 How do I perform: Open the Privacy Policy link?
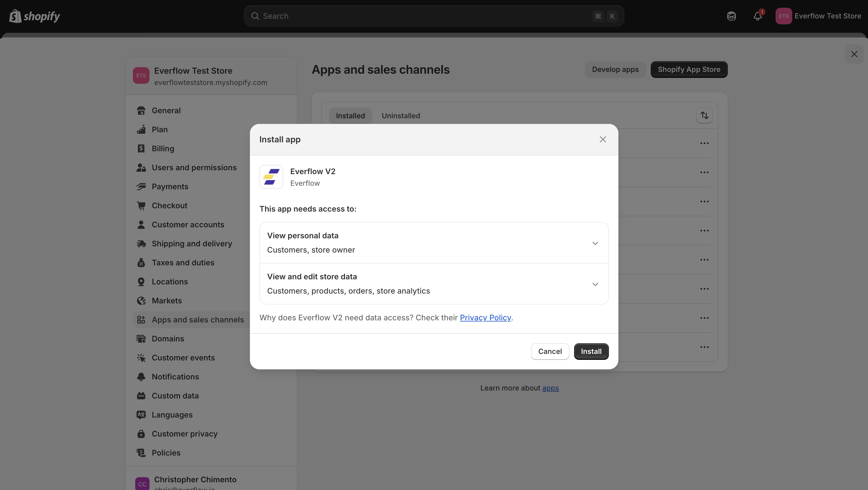[x=485, y=318]
